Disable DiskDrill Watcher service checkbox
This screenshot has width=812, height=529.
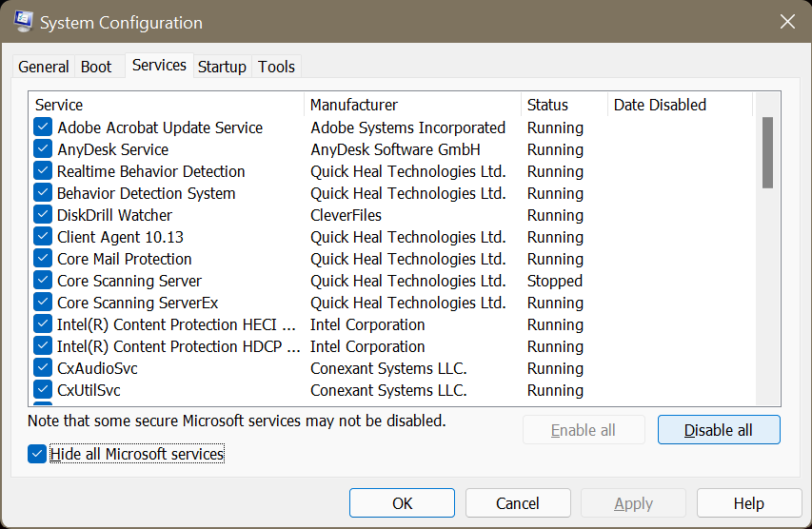point(43,214)
